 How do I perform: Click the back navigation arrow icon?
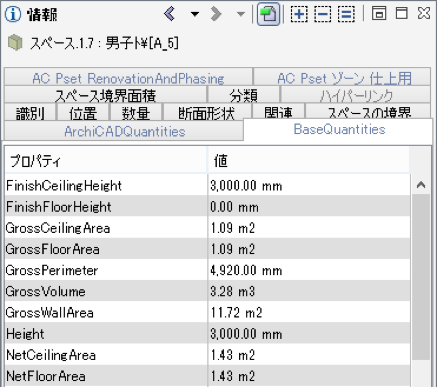170,14
